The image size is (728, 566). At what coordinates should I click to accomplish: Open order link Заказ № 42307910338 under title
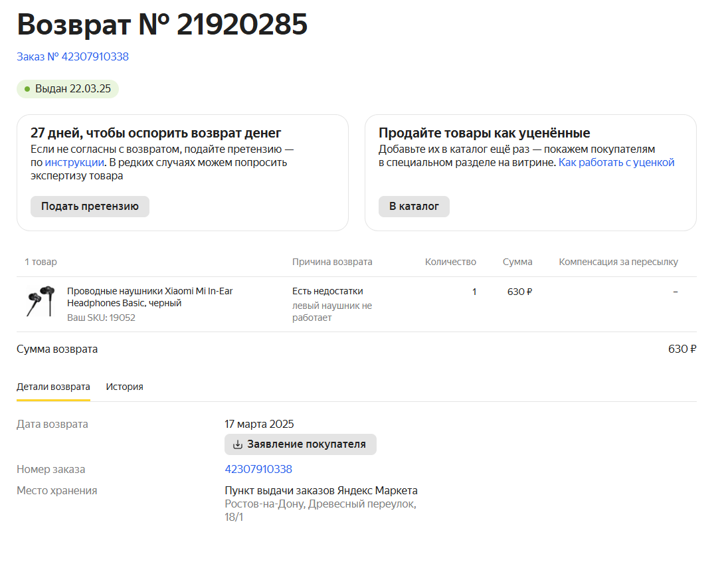click(72, 56)
